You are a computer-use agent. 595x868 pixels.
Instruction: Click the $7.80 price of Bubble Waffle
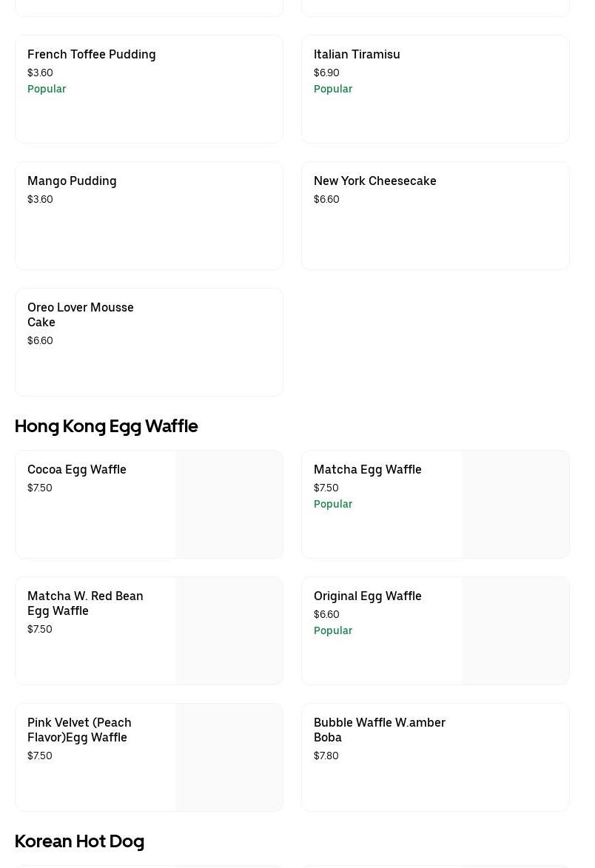click(326, 756)
